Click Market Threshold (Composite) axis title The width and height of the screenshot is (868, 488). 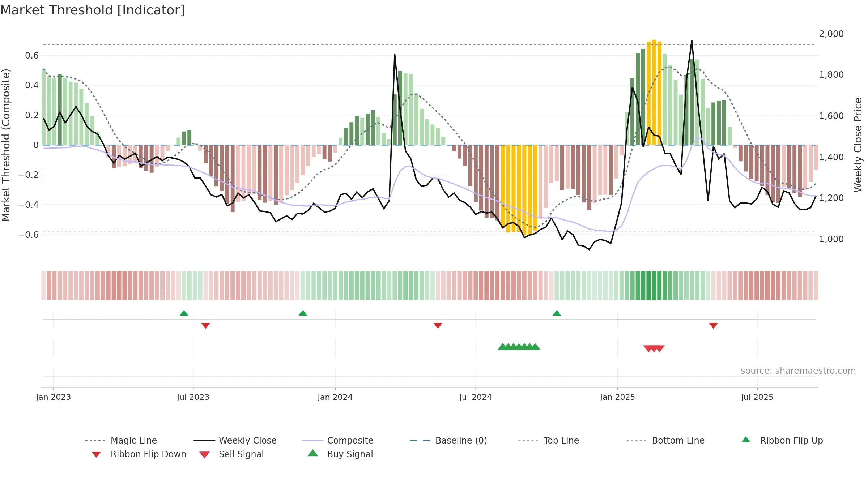pyautogui.click(x=6, y=145)
